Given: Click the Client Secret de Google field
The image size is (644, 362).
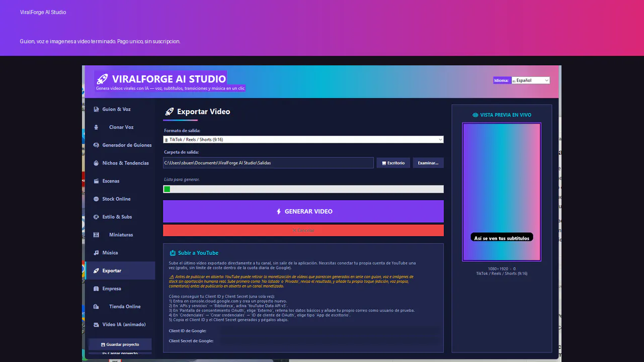Looking at the screenshot, I should pos(330,341).
